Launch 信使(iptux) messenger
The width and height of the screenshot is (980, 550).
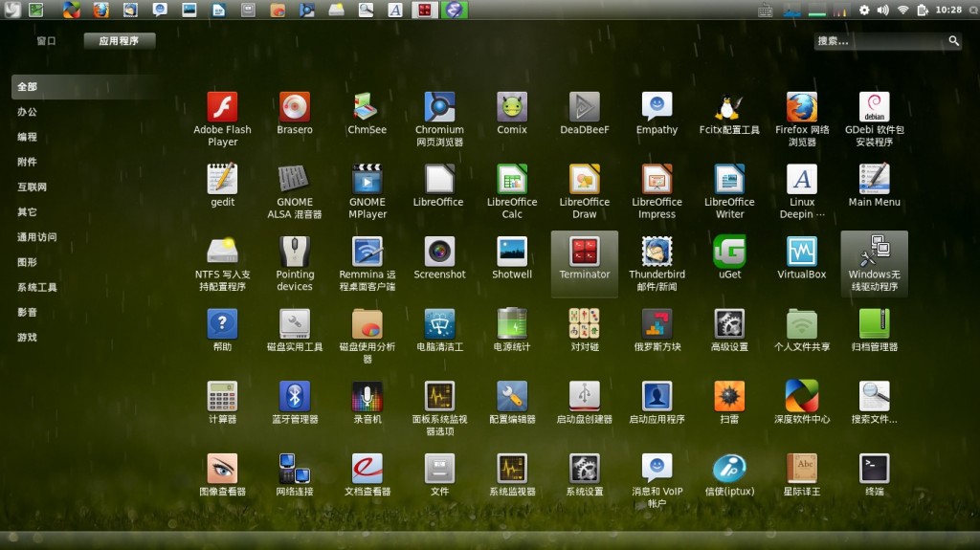pos(729,475)
